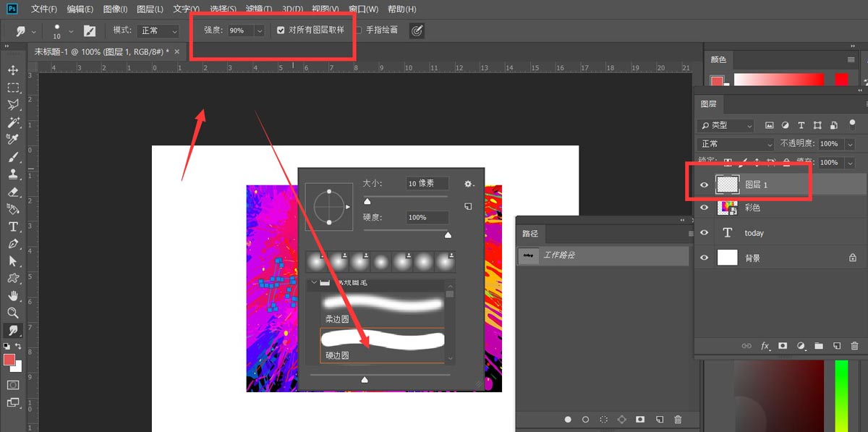Screen dimensions: 868x432
Task: Switch to 路径 panel tab
Action: 530,234
